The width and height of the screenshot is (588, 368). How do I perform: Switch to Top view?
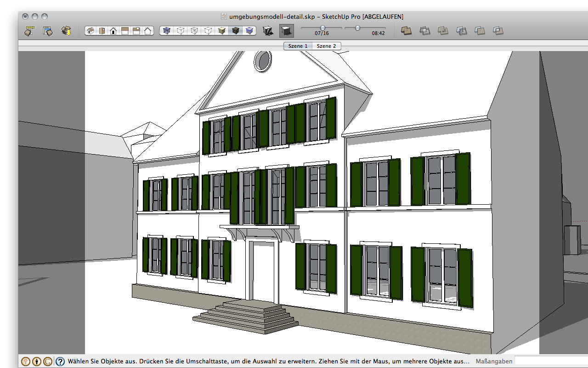coord(102,31)
